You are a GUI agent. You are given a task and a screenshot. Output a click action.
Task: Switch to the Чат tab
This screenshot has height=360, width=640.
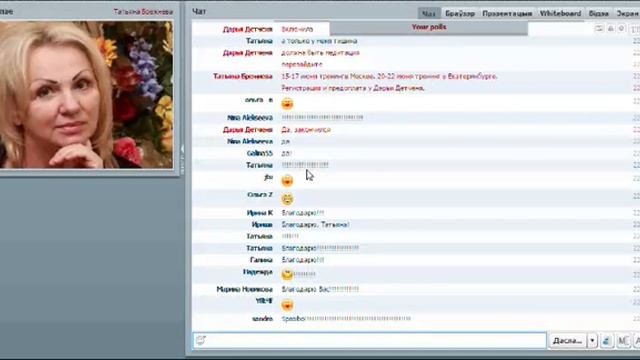pyautogui.click(x=429, y=13)
